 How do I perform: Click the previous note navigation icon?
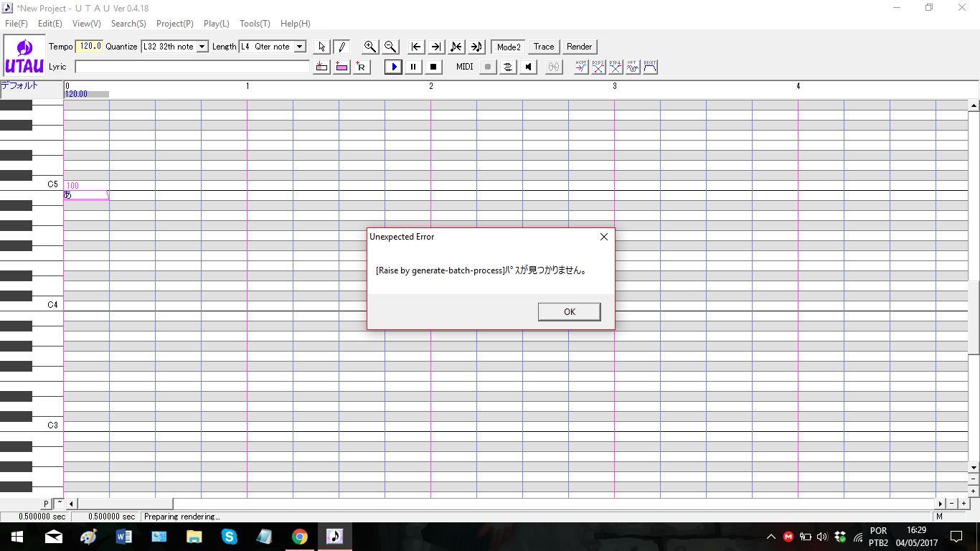456,47
